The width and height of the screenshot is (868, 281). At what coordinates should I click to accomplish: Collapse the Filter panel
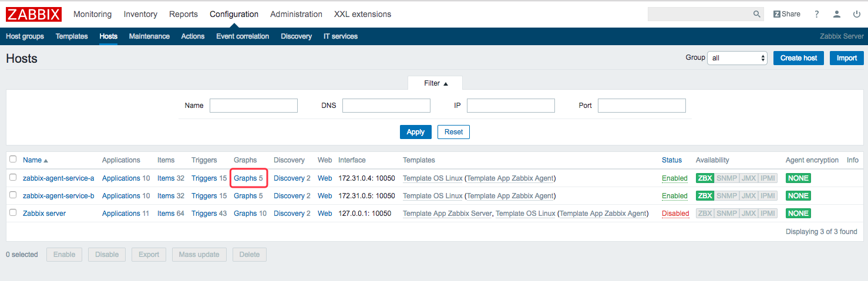[x=436, y=83]
